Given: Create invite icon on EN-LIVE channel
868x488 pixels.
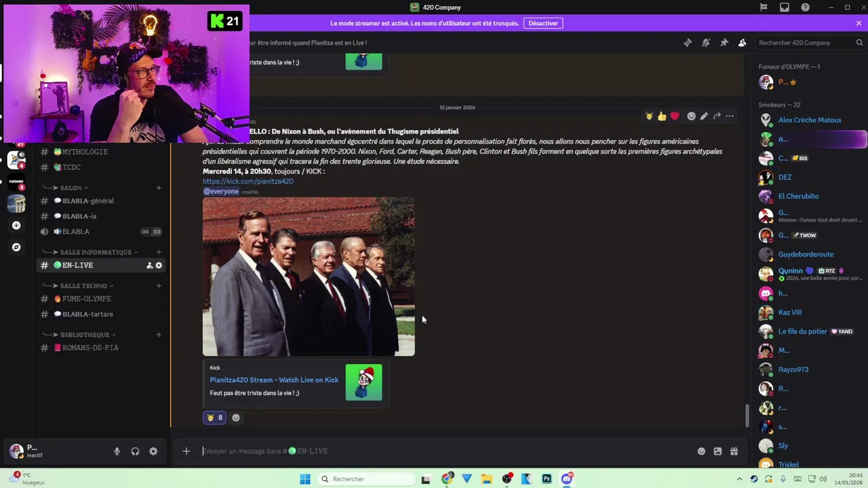Looking at the screenshot, I should 149,266.
